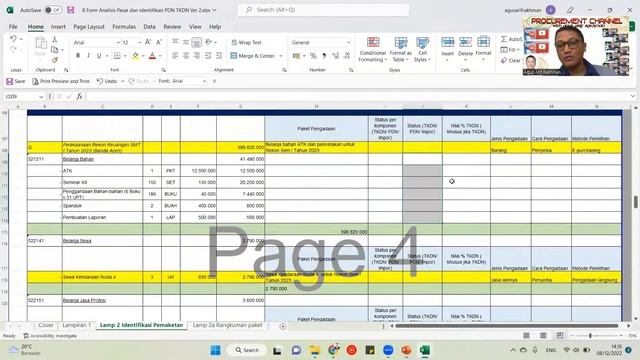Screen dimensions: 640x360
Task: Open the Borders dropdown arrow
Action: tap(125, 56)
